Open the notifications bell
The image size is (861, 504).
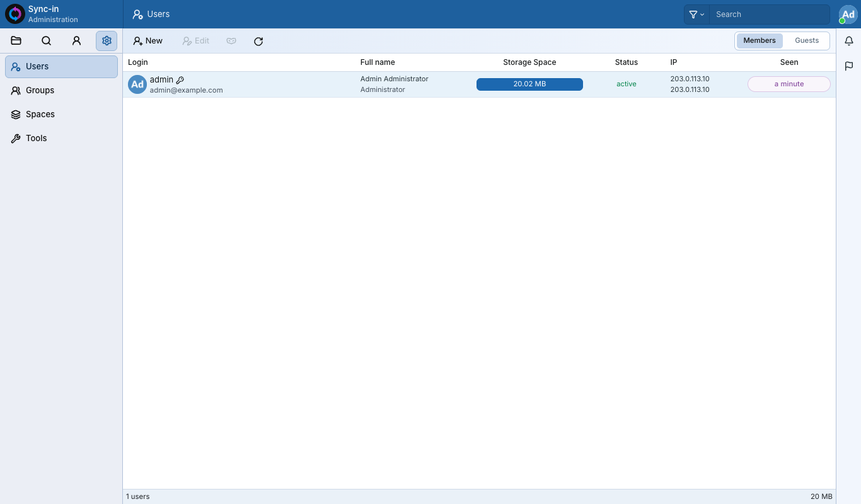pos(849,42)
